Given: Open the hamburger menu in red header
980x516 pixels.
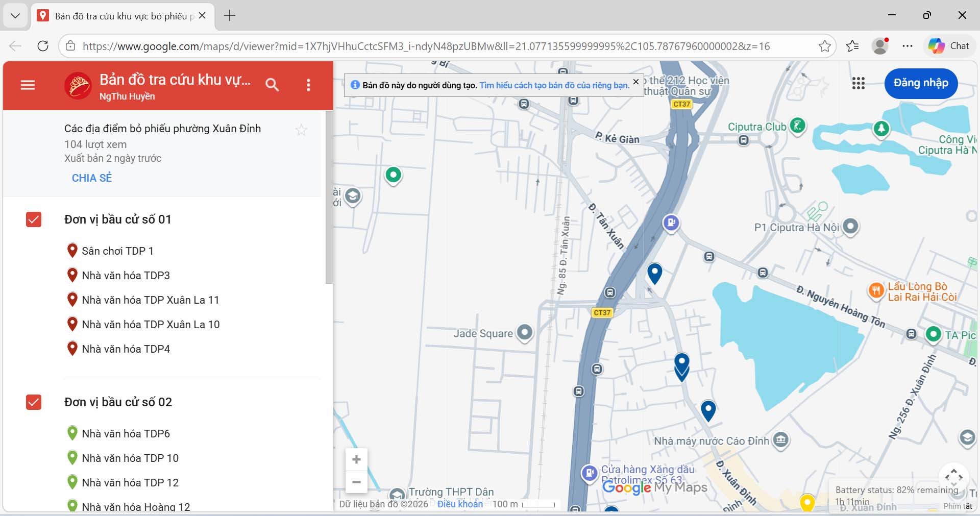Looking at the screenshot, I should pyautogui.click(x=28, y=85).
